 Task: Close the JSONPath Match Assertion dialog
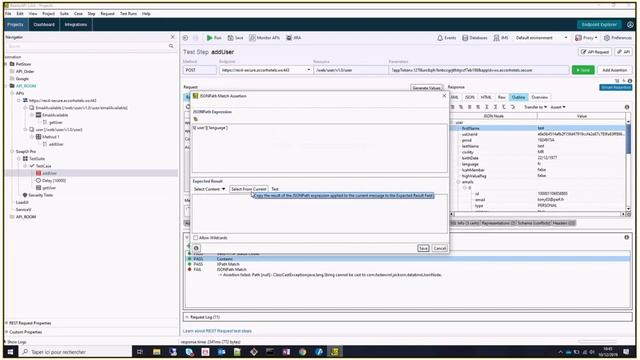click(x=444, y=96)
